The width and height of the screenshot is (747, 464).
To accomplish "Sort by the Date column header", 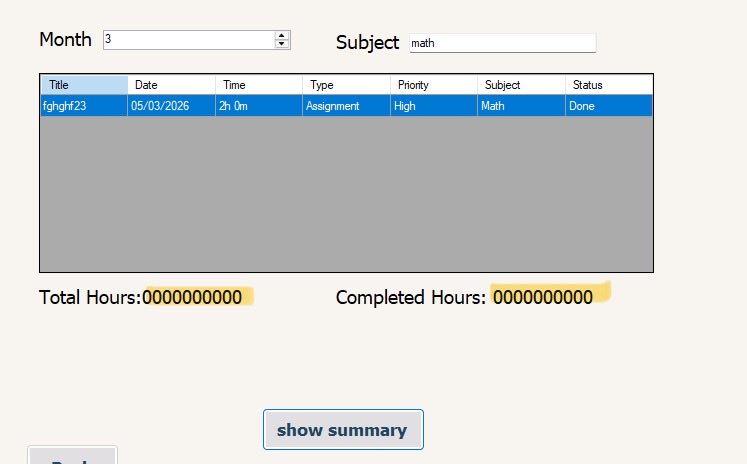I will pos(172,85).
